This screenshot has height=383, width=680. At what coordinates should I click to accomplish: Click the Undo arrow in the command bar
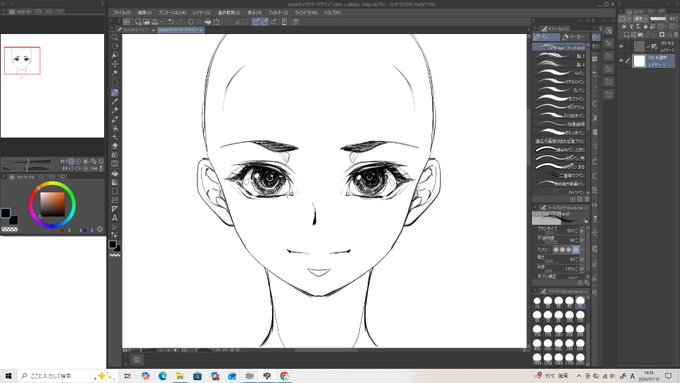pyautogui.click(x=171, y=21)
